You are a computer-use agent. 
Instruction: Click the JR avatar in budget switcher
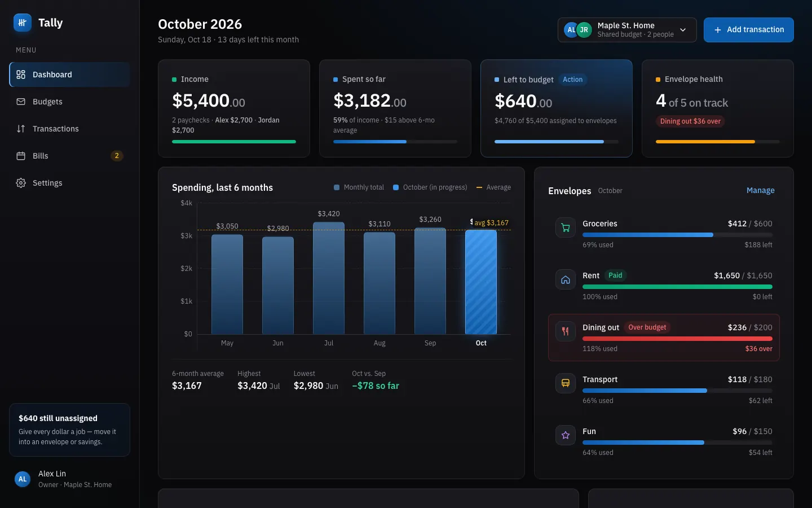coord(584,30)
